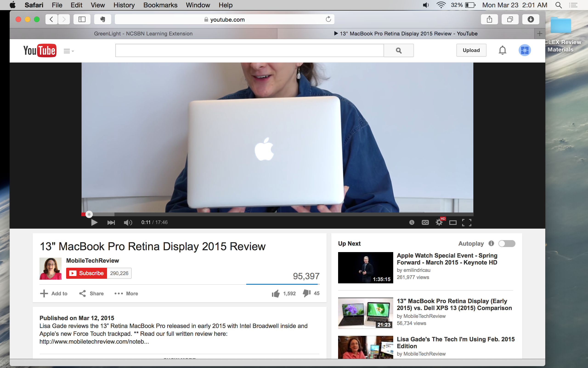Open MobileTechReview channel name link
The height and width of the screenshot is (368, 588).
point(93,260)
